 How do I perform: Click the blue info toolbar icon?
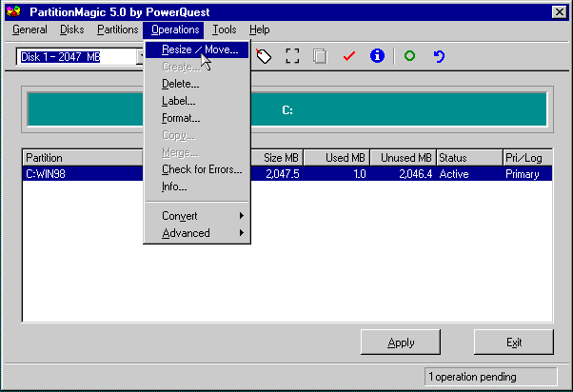tap(377, 56)
